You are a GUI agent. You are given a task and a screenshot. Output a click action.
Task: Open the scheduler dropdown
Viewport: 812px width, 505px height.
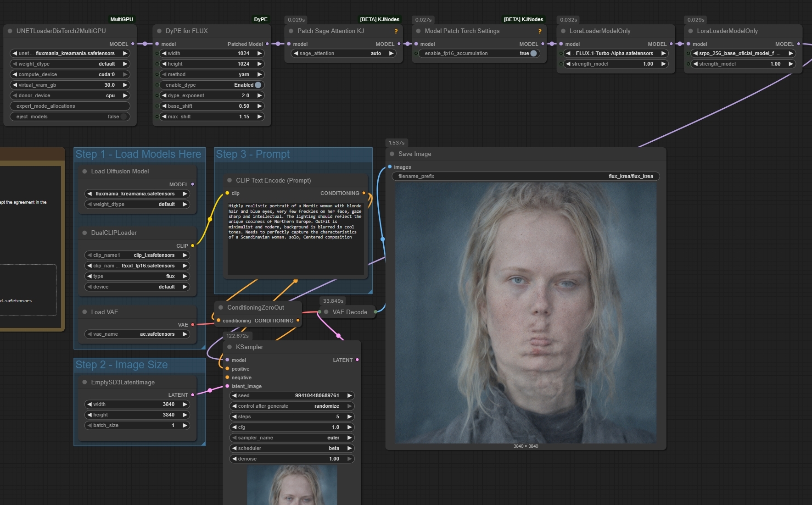point(292,449)
